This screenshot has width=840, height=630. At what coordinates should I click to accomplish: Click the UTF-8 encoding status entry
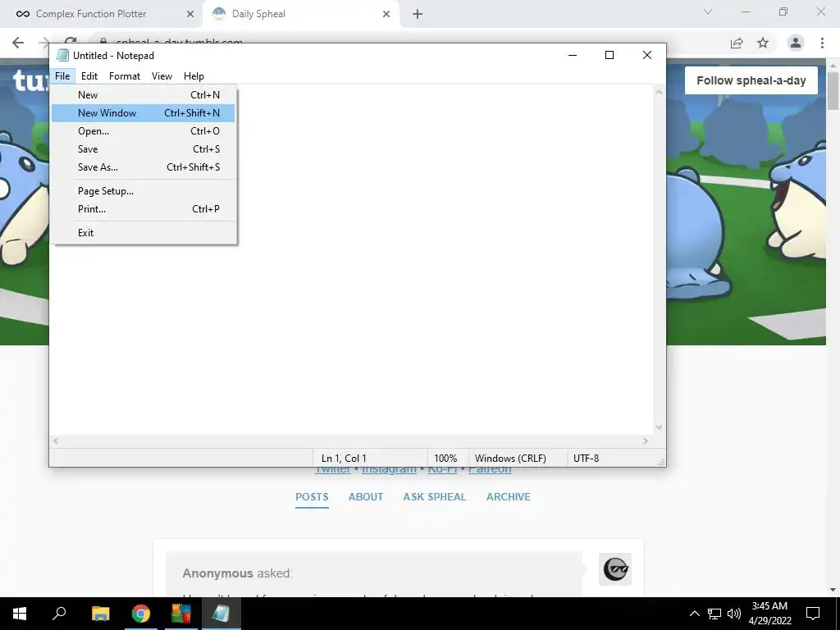(586, 459)
